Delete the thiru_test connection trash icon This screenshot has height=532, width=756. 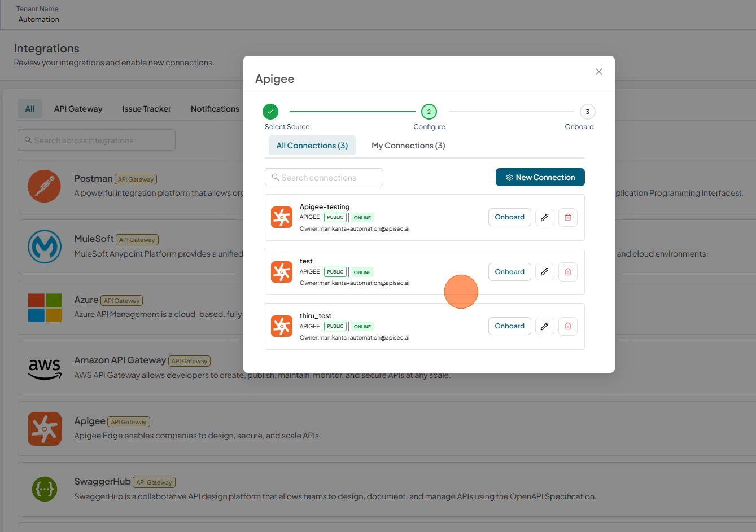click(x=568, y=326)
